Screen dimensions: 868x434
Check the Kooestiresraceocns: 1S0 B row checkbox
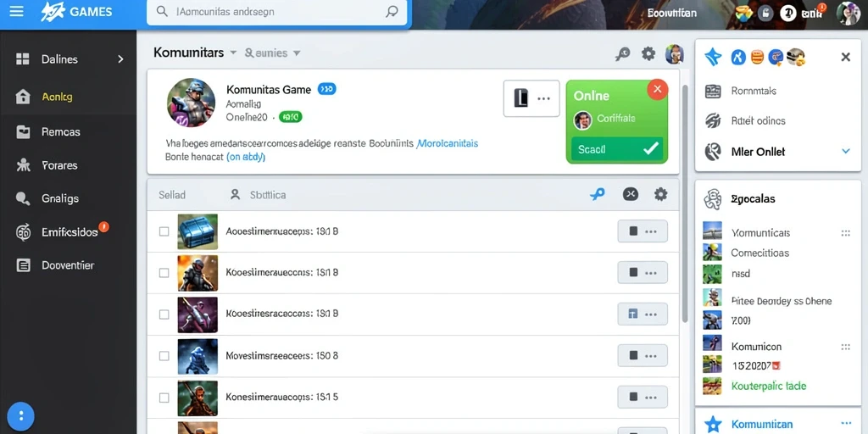pyautogui.click(x=164, y=314)
